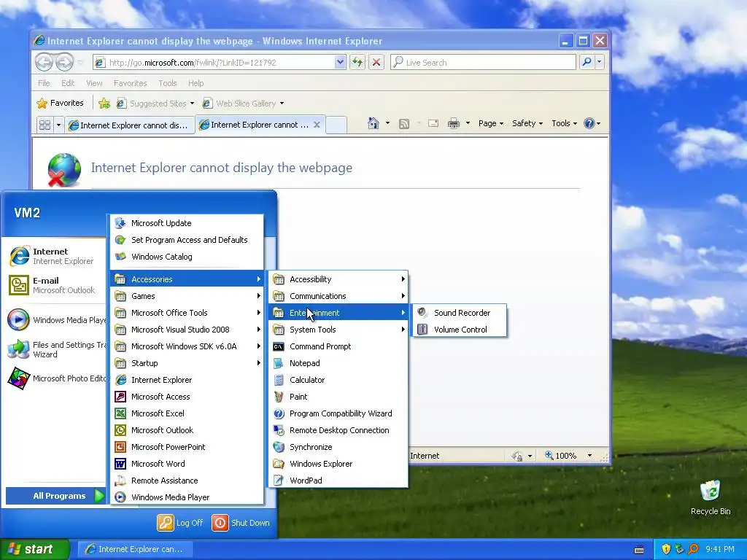The image size is (747, 560).
Task: Click the IE Stop button
Action: 376,63
